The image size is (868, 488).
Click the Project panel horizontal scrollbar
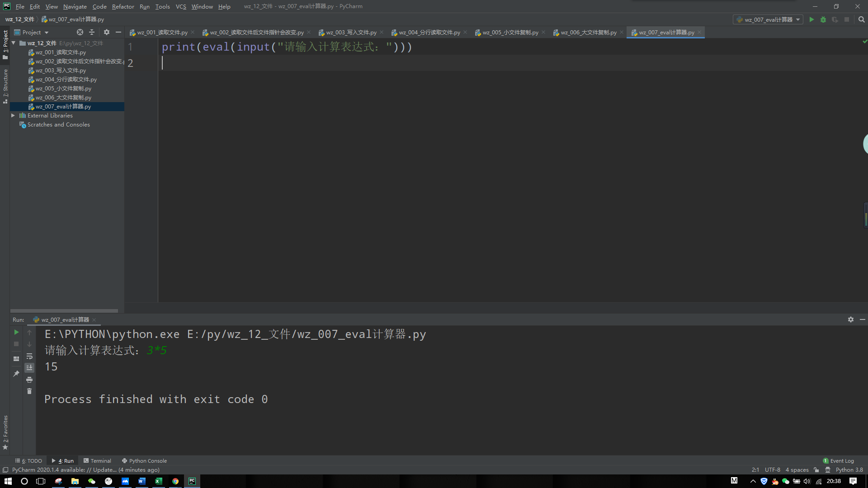[64, 311]
